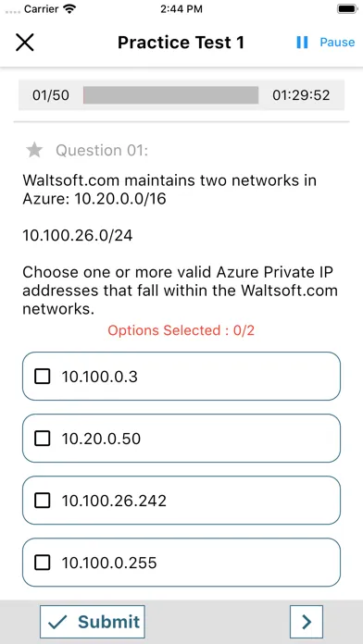Check the 10.100.26.242 checkbox
The width and height of the screenshot is (363, 644).
coord(43,501)
